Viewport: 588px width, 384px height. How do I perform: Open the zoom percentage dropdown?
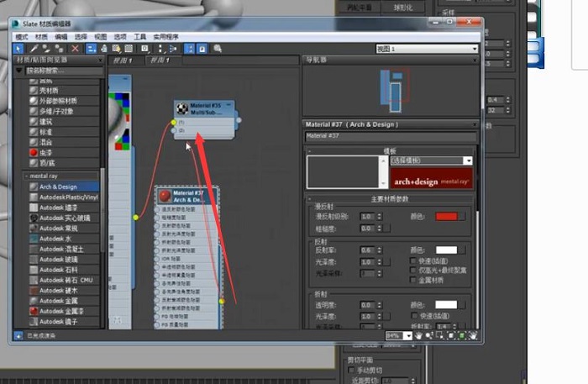408,335
